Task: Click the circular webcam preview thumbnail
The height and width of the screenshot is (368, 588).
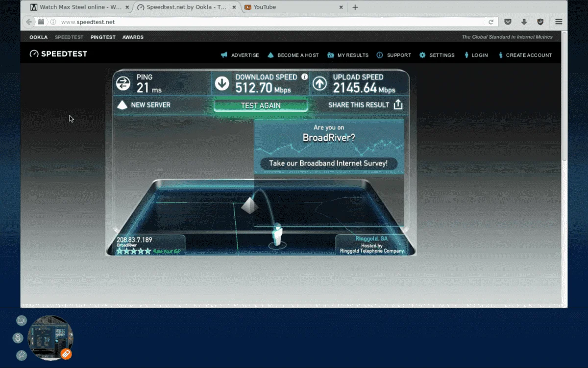Action: click(x=51, y=338)
